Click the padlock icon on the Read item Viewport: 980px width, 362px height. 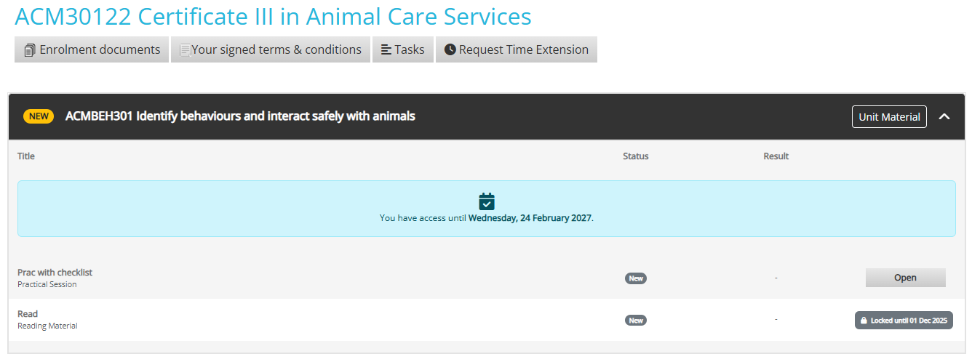click(864, 321)
